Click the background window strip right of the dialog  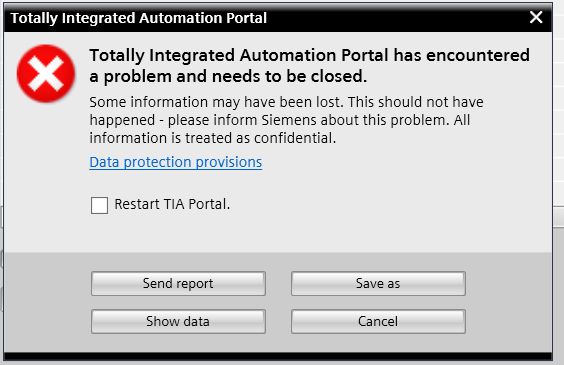point(558,180)
